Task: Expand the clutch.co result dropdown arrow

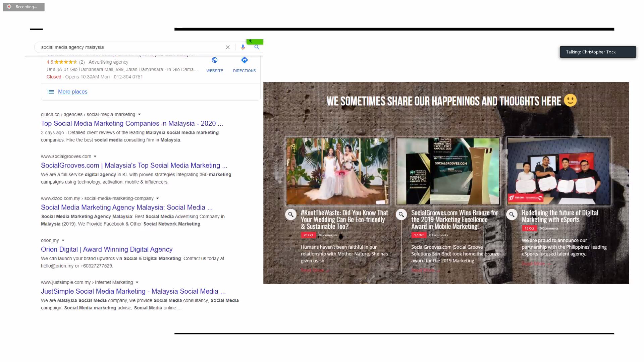Action: click(x=140, y=115)
